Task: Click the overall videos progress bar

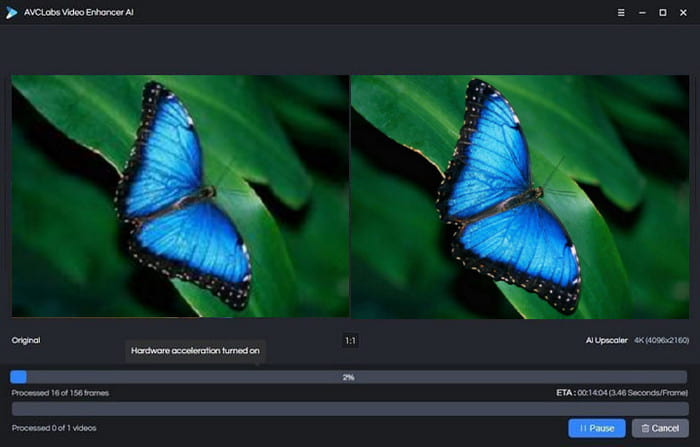Action: point(350,409)
